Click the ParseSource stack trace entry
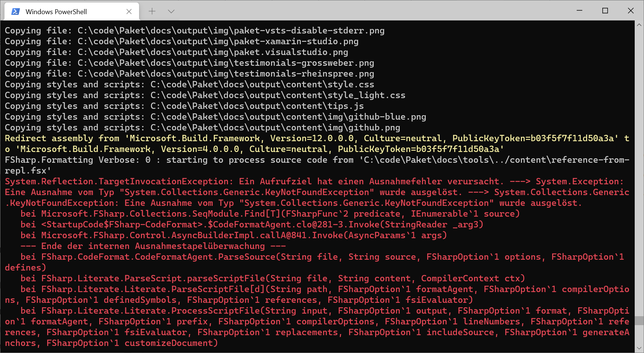The height and width of the screenshot is (353, 644). (x=260, y=256)
